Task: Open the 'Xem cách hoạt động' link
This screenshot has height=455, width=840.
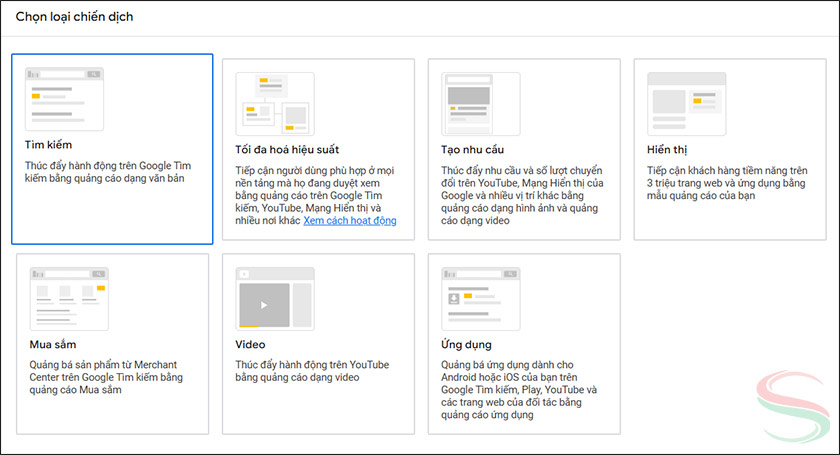Action: (350, 220)
